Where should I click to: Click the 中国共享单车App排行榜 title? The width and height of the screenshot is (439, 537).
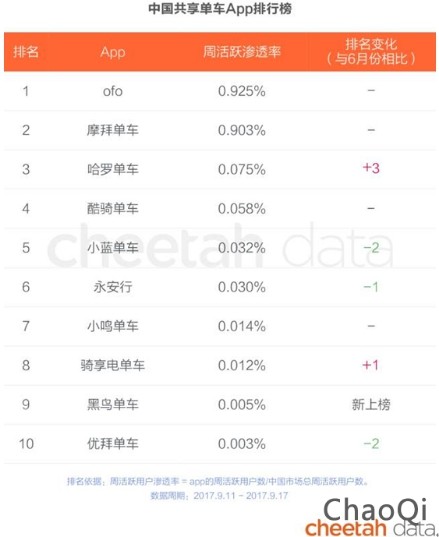[220, 9]
